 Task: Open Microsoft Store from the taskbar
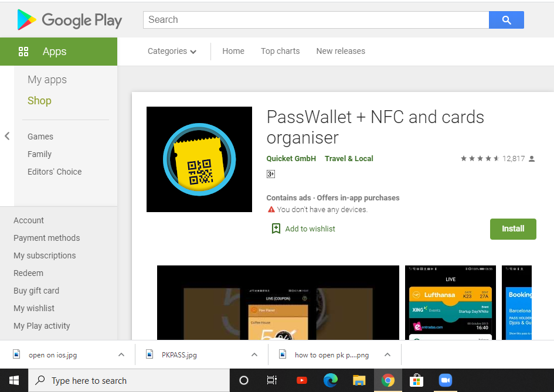coord(416,380)
